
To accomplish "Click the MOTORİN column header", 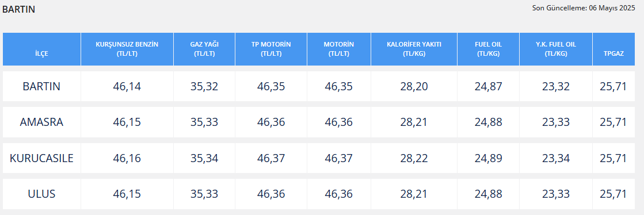I will point(339,49).
